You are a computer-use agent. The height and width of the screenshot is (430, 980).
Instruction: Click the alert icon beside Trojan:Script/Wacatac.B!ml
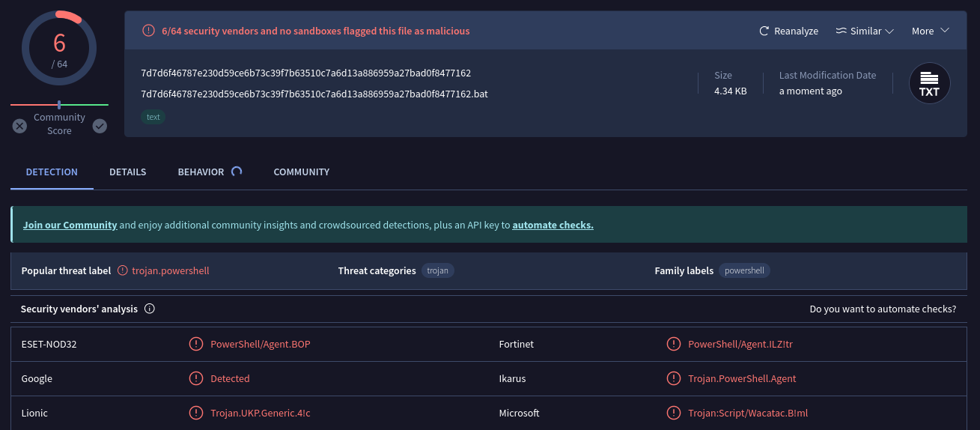tap(674, 413)
